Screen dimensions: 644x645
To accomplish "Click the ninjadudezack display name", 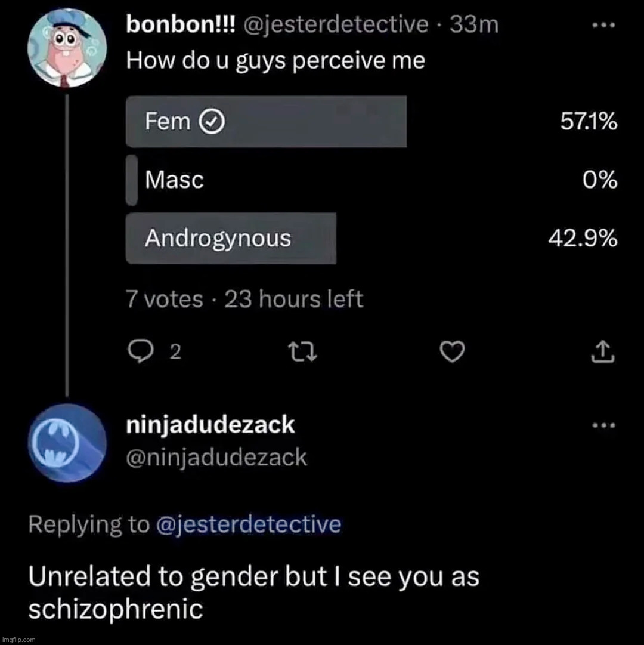I will [210, 424].
